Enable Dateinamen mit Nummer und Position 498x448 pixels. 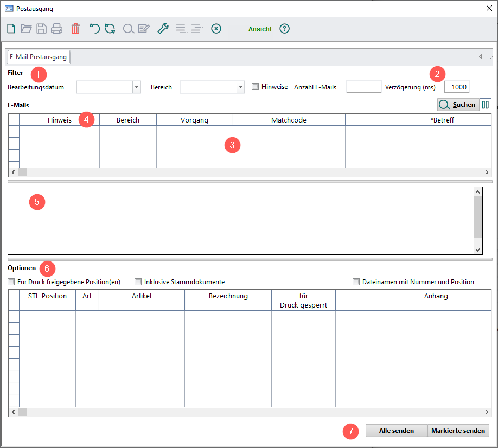click(x=356, y=282)
